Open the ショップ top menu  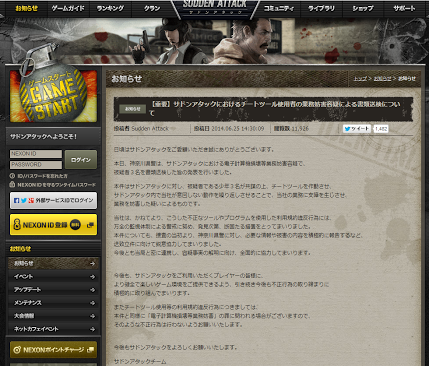pos(363,8)
